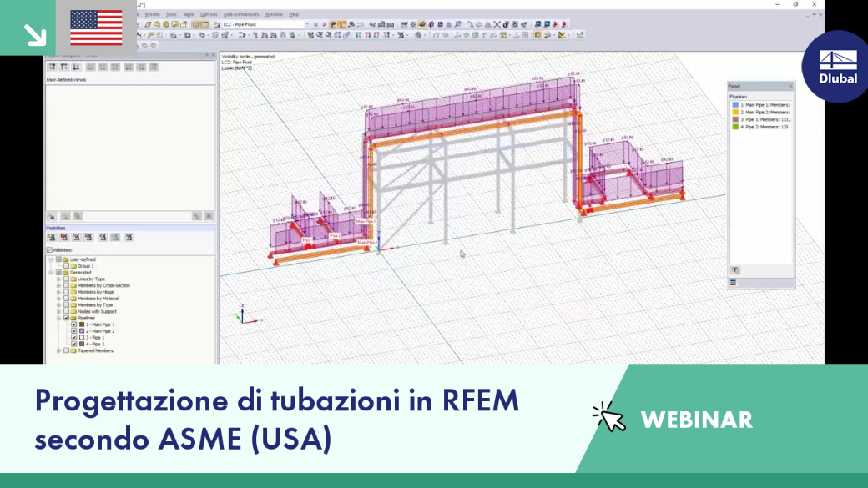Viewport: 868px width, 488px height.
Task: Expand the Members by Cross-Section node
Action: (x=58, y=285)
